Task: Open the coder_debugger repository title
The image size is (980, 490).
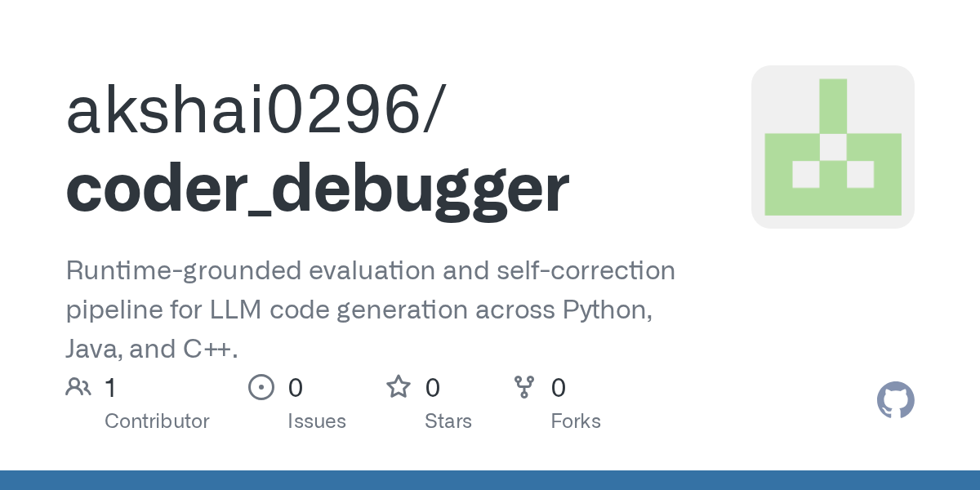Action: pyautogui.click(x=317, y=188)
